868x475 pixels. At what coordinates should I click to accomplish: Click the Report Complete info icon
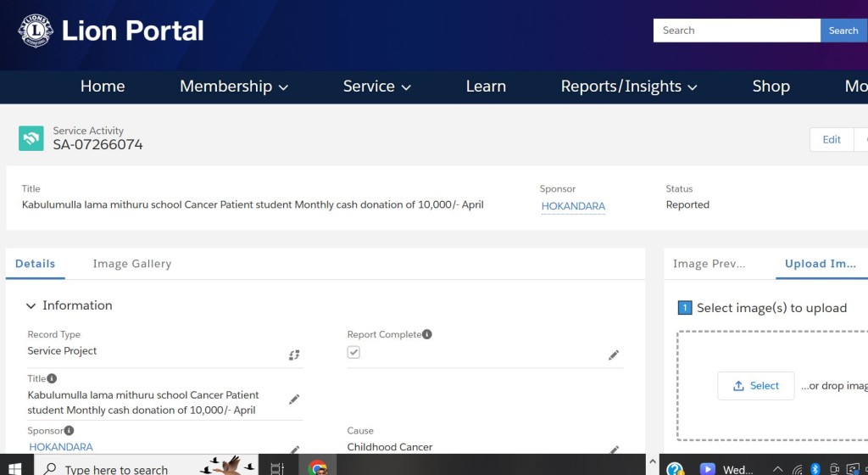point(427,334)
